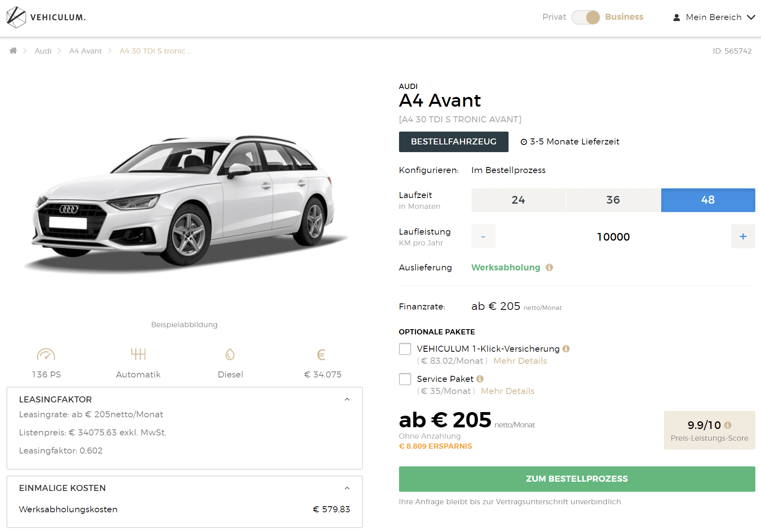This screenshot has width=761, height=532.
Task: Open Mehr Details for Service Paket
Action: click(508, 391)
